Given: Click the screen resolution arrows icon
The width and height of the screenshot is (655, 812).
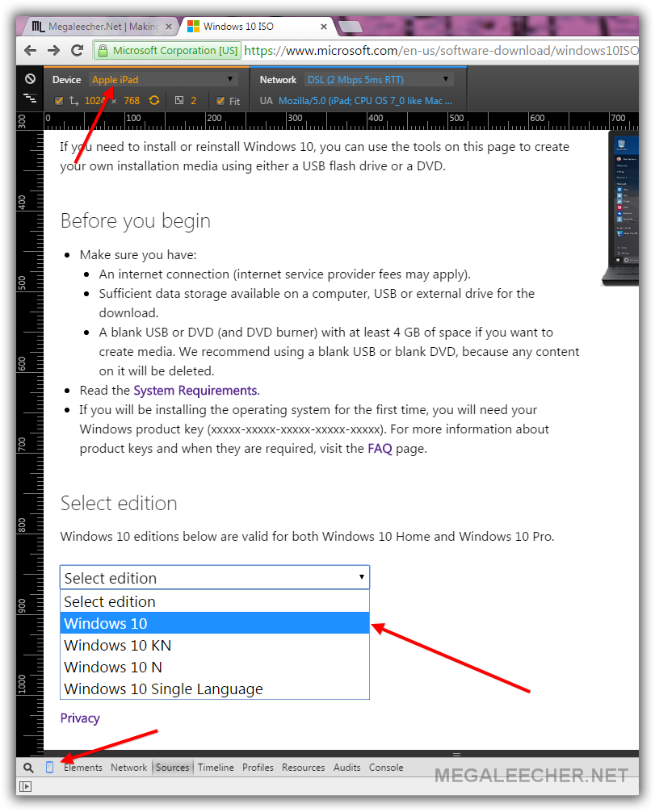Looking at the screenshot, I should click(74, 100).
